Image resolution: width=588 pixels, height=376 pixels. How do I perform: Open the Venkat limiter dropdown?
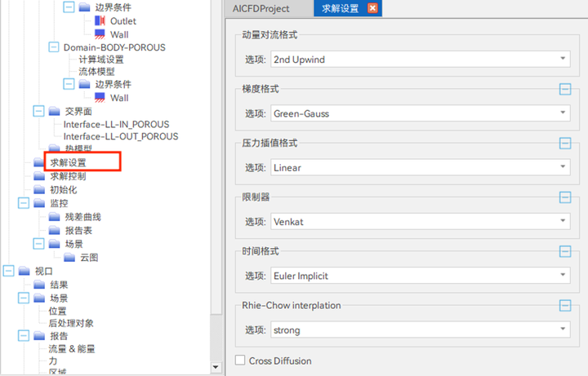pyautogui.click(x=421, y=221)
